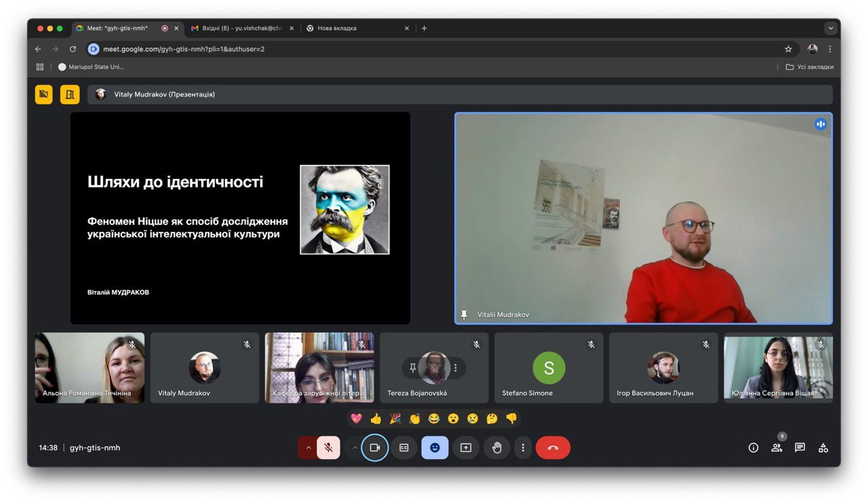Leave the call with red hang-up button

(553, 447)
